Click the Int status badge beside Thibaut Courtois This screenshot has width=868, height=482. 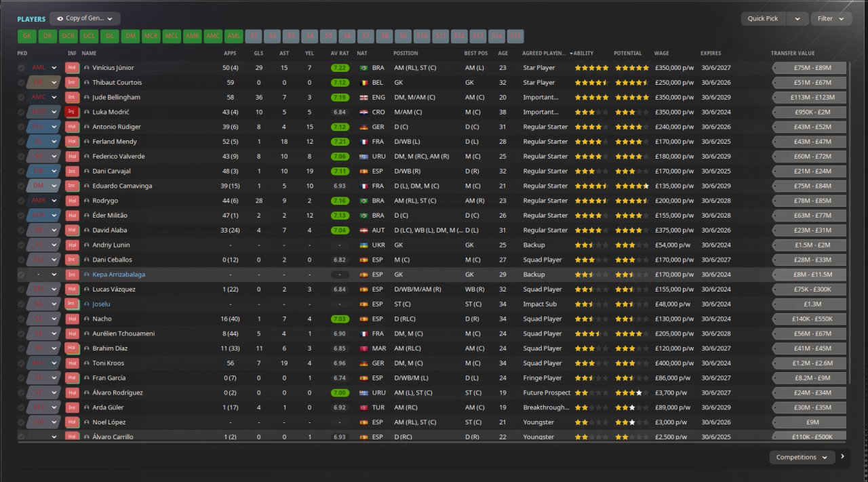click(x=72, y=83)
